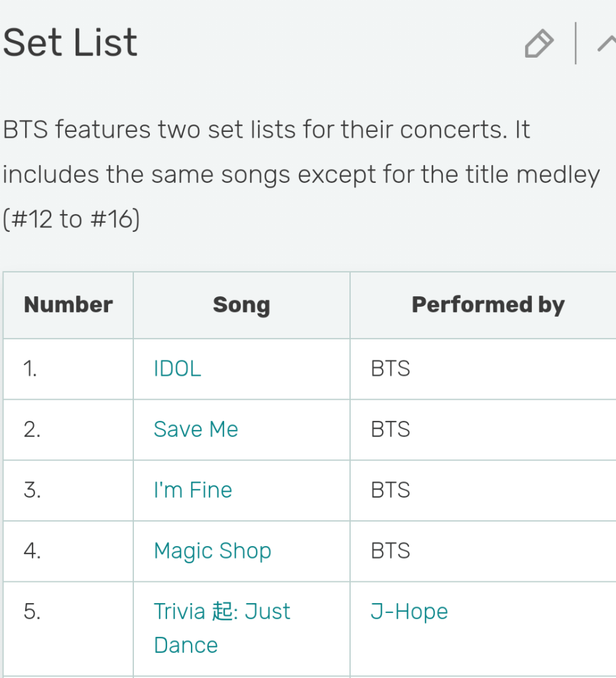Screen dimensions: 616x678
Task: Visit the J-Hope performer link
Action: pos(409,611)
